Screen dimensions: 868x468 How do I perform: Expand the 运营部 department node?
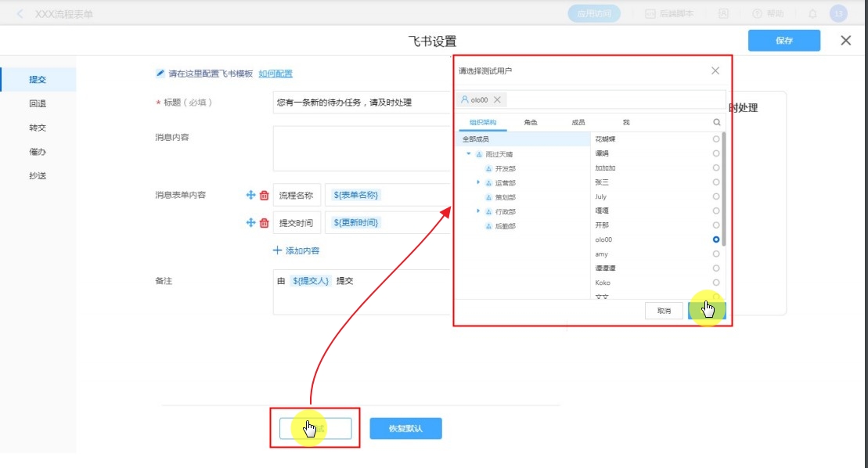click(478, 182)
